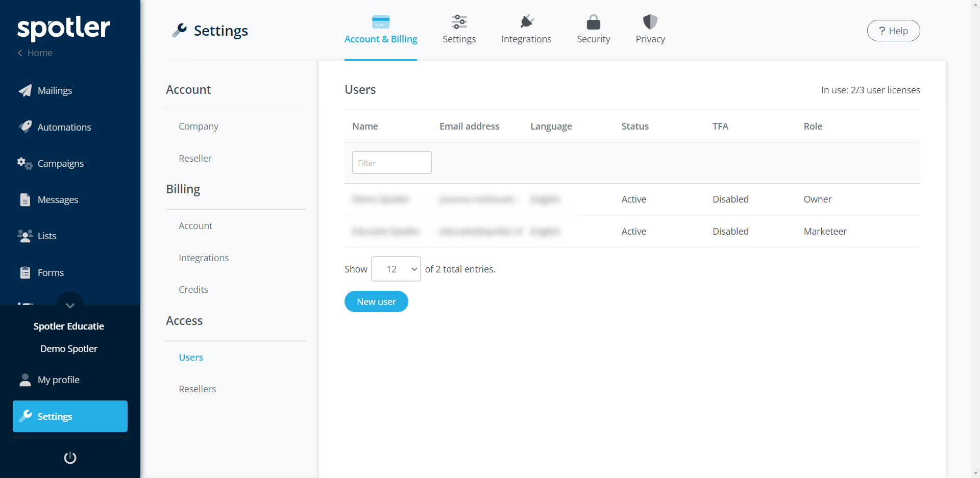Image resolution: width=980 pixels, height=478 pixels.
Task: Open the Resellers access page
Action: coord(197,389)
